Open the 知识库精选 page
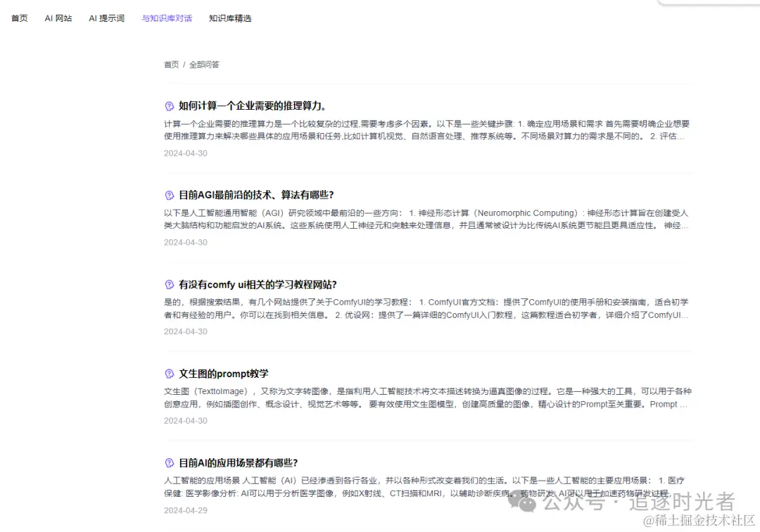This screenshot has width=760, height=532. tap(229, 18)
